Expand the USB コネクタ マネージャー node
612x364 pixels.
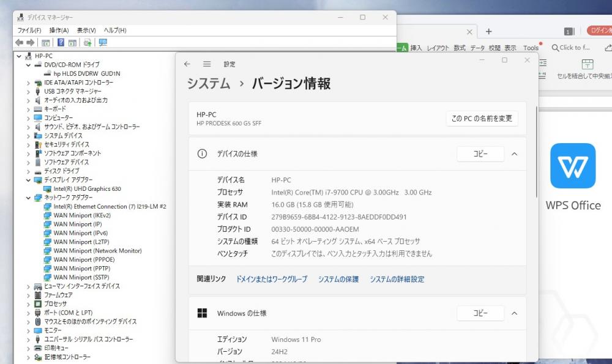pyautogui.click(x=28, y=92)
